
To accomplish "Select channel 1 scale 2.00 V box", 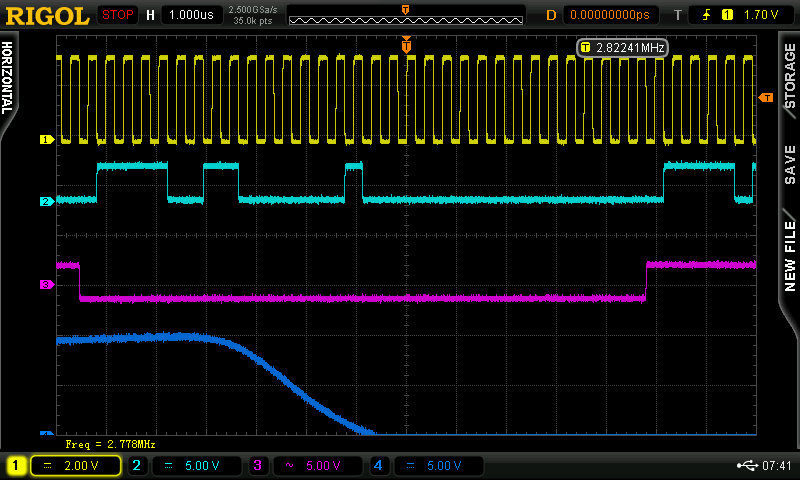I will coord(76,465).
